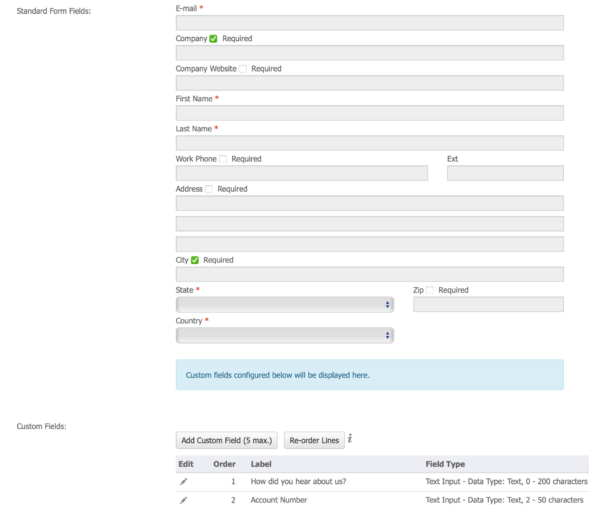Viewport: 599px width, 512px height.
Task: Click the second Address line field
Action: 370,224
